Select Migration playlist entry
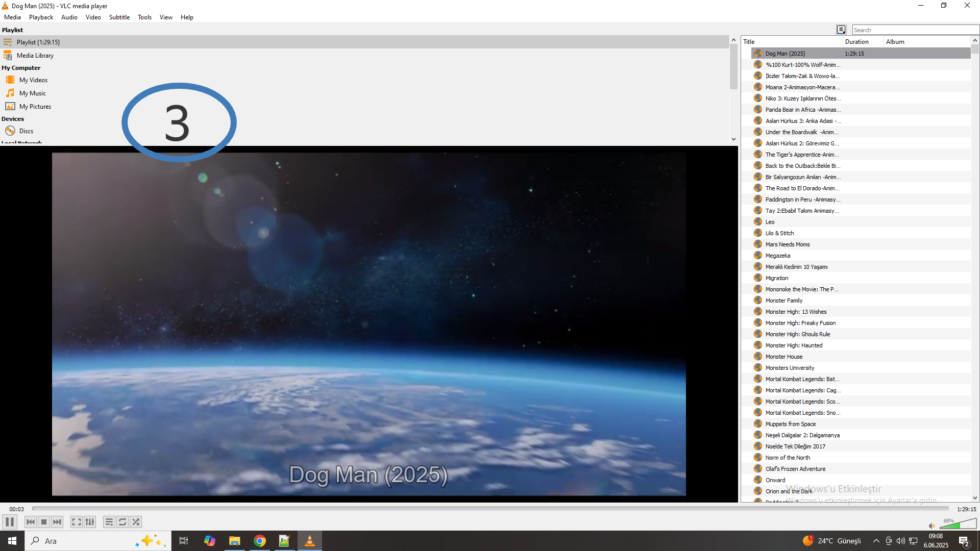Image resolution: width=980 pixels, height=551 pixels. point(861,278)
